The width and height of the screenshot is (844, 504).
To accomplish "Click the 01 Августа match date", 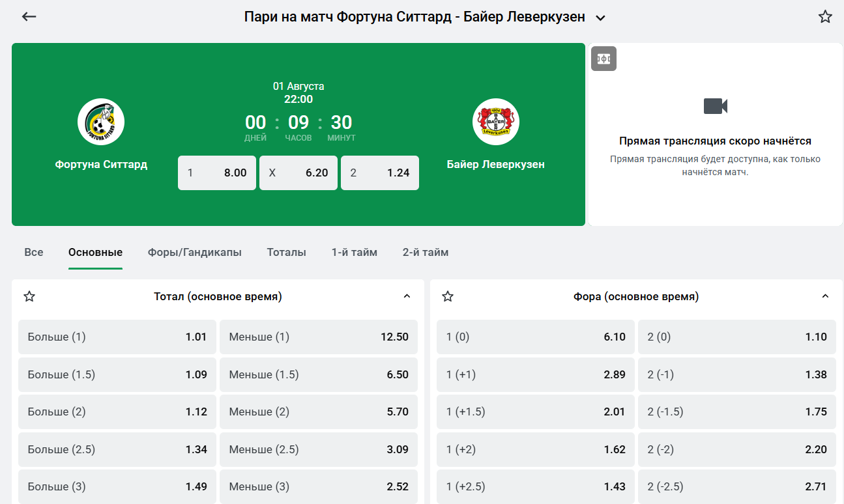I will coord(298,86).
